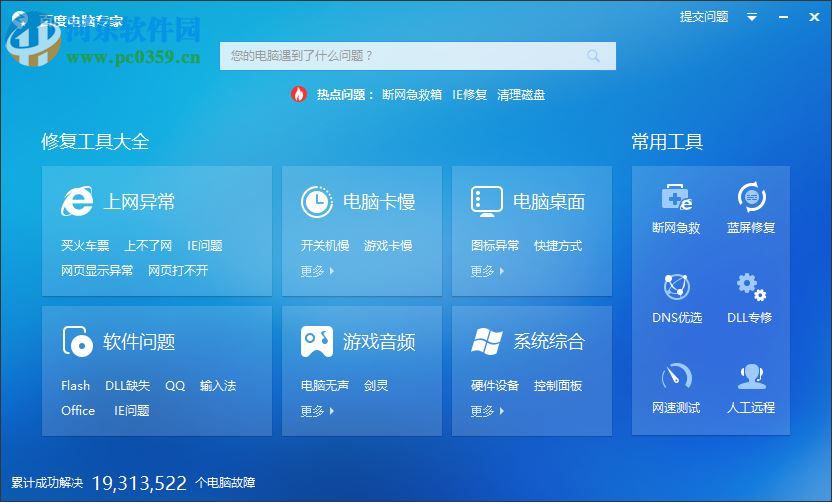Select the QQ link

(x=175, y=385)
